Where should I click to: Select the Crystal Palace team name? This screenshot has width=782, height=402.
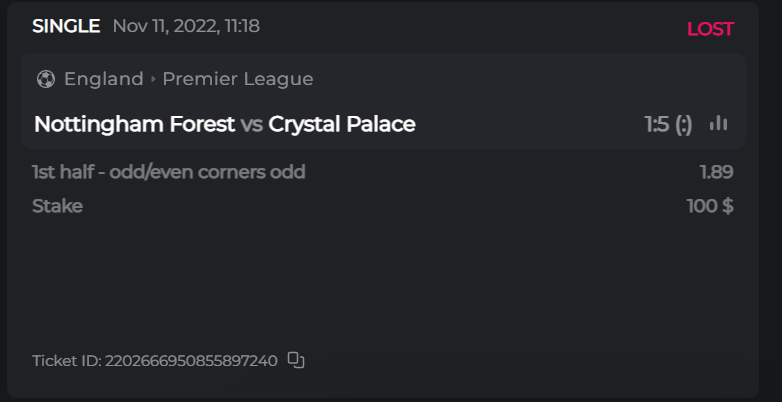point(342,124)
